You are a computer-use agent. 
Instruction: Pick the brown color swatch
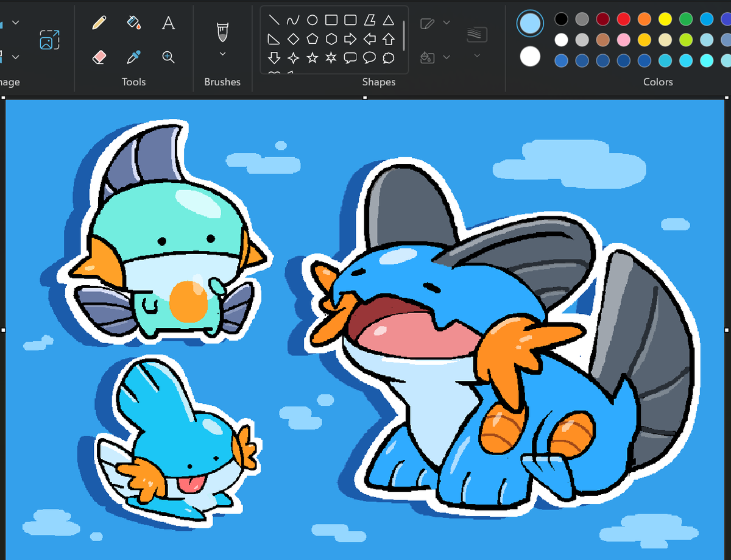tap(603, 40)
